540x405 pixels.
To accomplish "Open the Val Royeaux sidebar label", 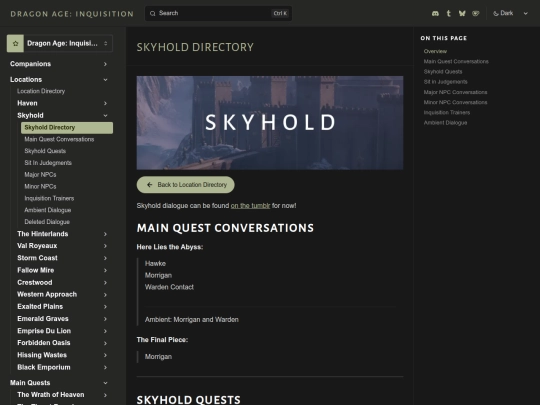I will pyautogui.click(x=37, y=246).
